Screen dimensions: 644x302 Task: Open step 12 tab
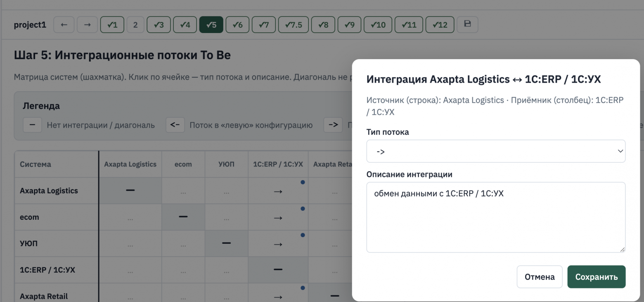pyautogui.click(x=440, y=25)
